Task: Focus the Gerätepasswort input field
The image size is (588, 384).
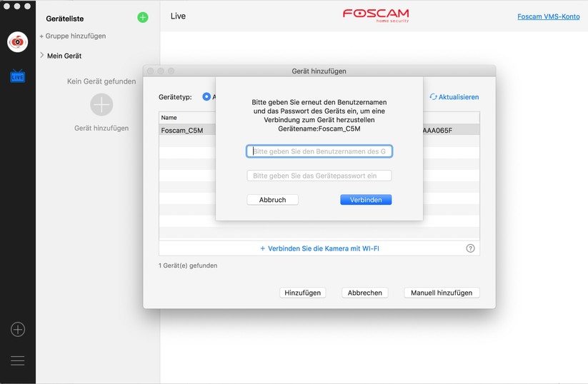Action: pos(319,176)
